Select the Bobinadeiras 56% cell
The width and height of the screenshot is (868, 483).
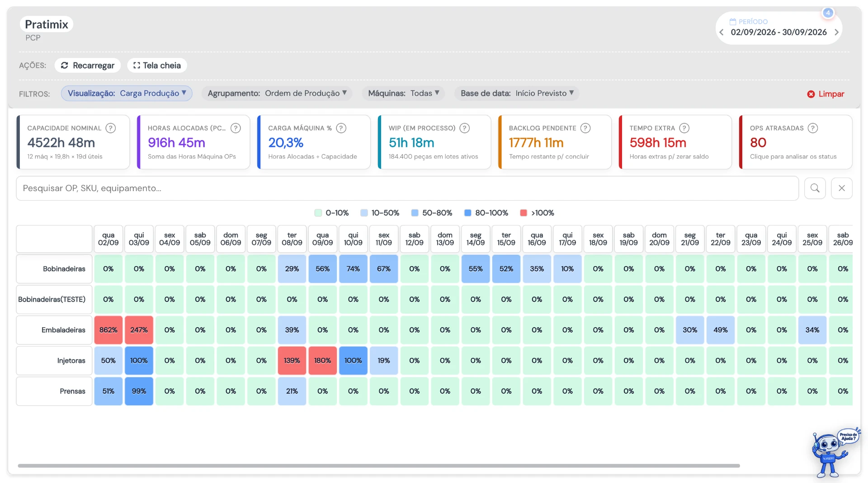(323, 269)
